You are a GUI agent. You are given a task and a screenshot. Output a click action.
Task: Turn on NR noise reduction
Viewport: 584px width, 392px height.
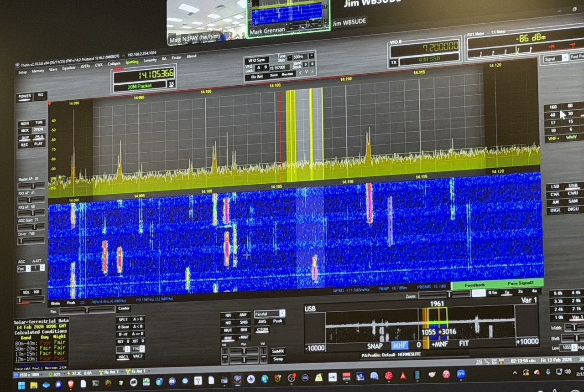click(228, 315)
